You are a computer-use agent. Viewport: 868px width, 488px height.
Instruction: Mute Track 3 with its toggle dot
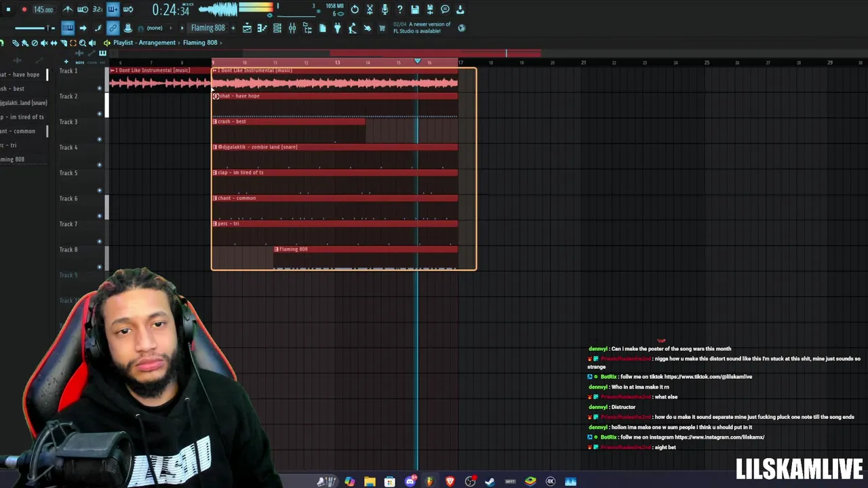tap(100, 139)
